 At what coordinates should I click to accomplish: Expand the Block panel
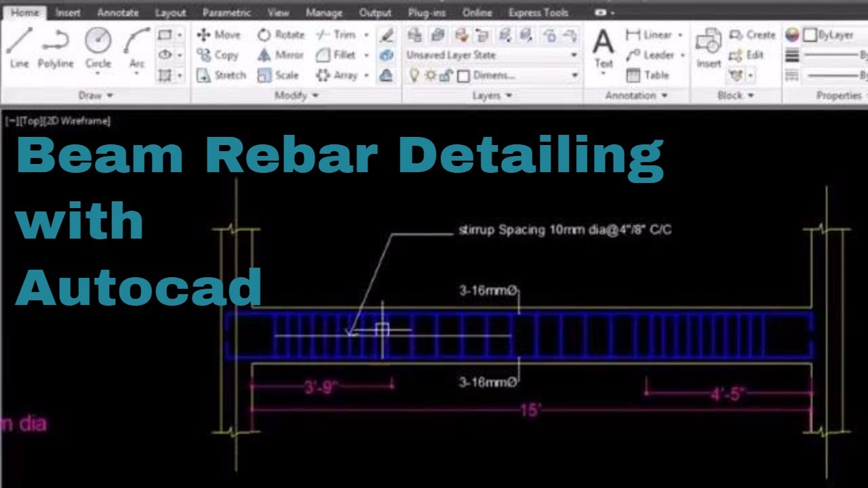(736, 96)
